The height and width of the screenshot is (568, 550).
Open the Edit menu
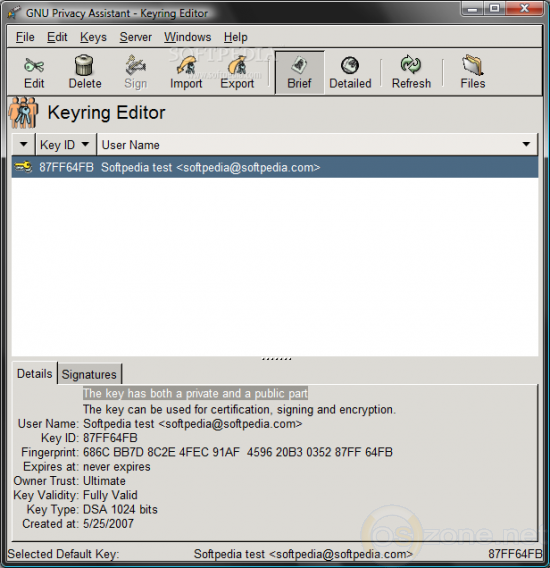point(57,37)
